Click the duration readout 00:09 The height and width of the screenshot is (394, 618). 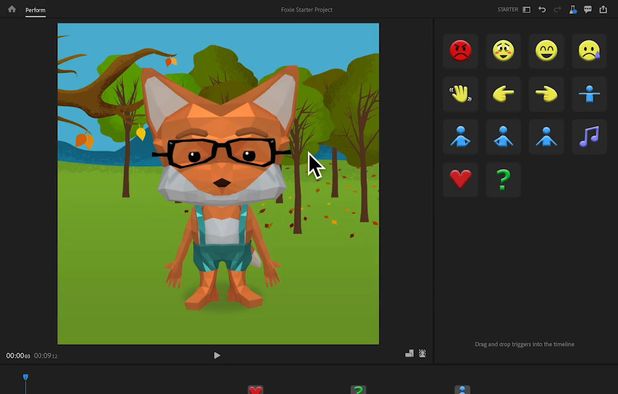45,356
